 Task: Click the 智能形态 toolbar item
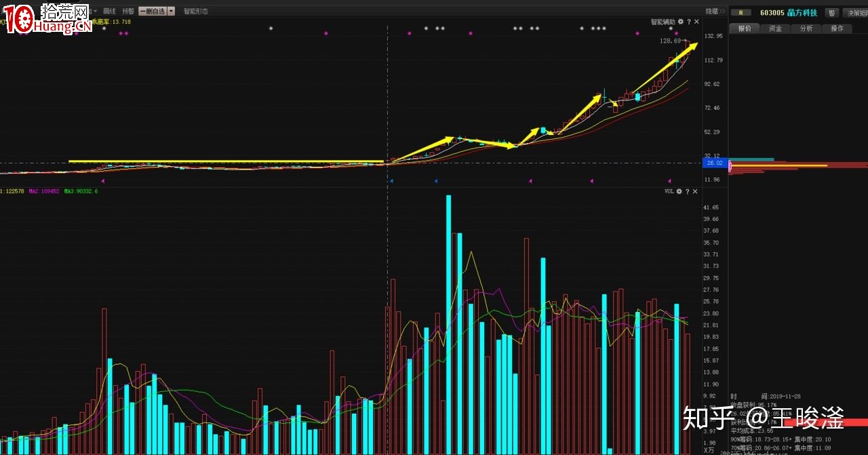(195, 11)
